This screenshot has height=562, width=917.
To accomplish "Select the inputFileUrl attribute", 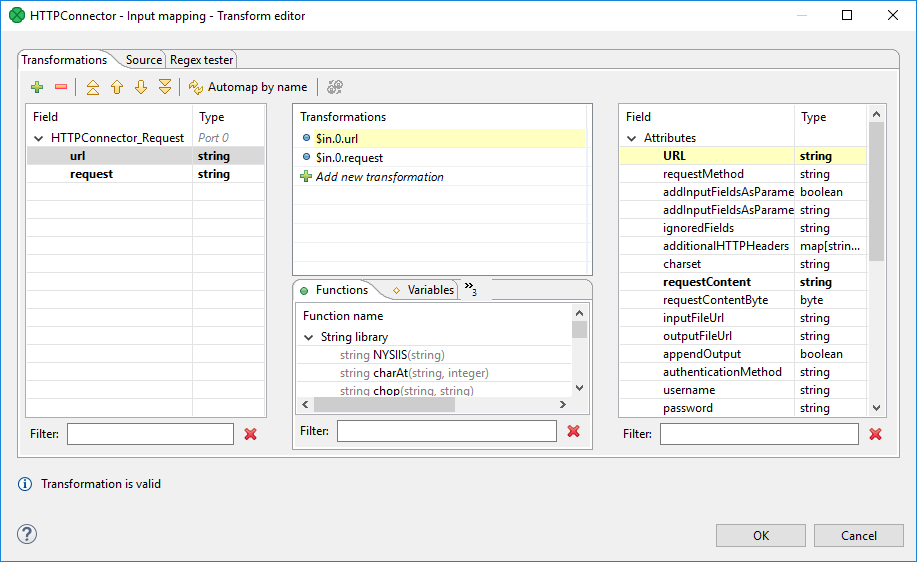I will click(743, 318).
